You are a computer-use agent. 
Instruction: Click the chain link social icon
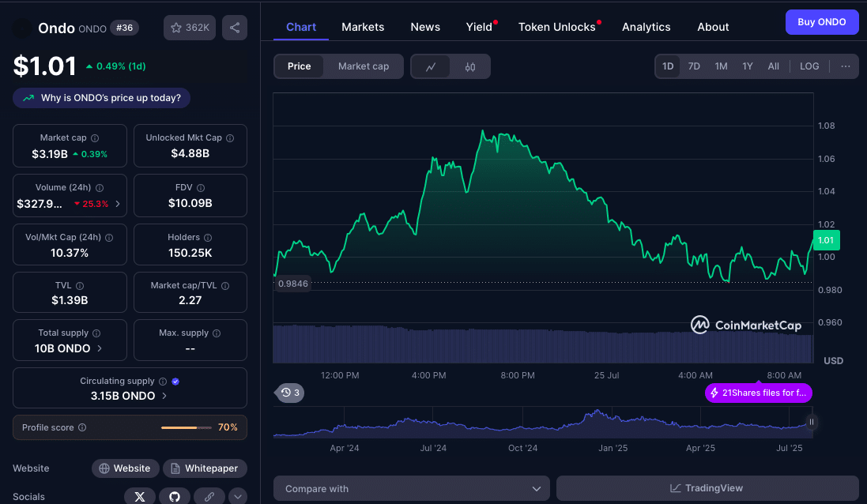(209, 496)
